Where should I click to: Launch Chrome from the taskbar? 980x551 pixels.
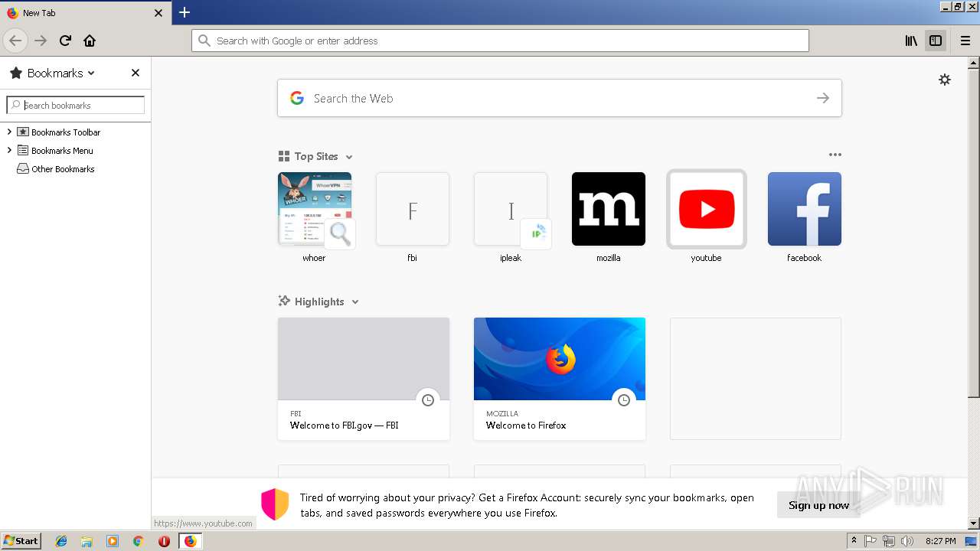coord(138,541)
